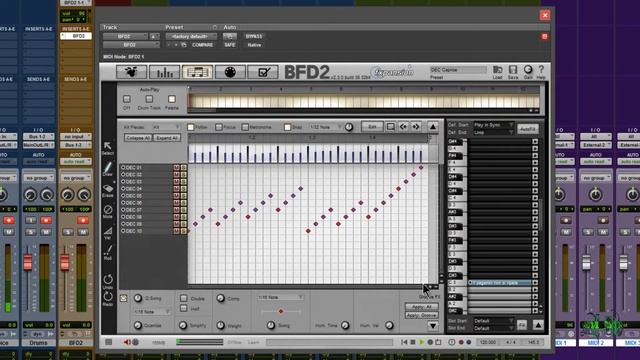Toggle the Metronome checkbox

[245, 127]
